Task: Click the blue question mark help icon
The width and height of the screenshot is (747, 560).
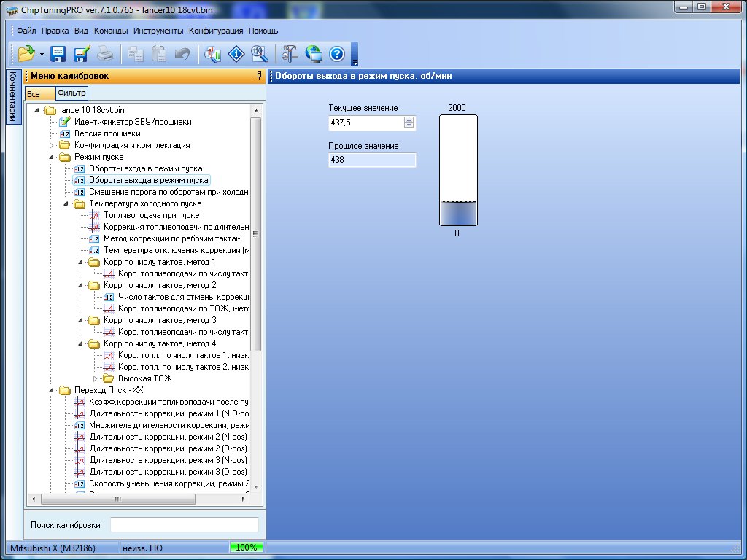Action: pyautogui.click(x=336, y=53)
